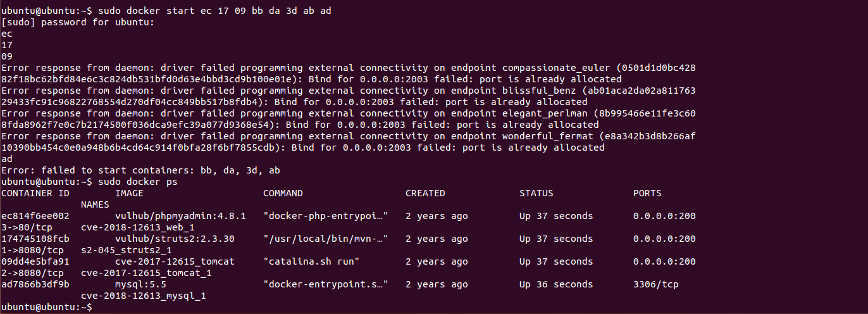Click the CREATED column header
The width and height of the screenshot is (868, 314).
(x=425, y=194)
